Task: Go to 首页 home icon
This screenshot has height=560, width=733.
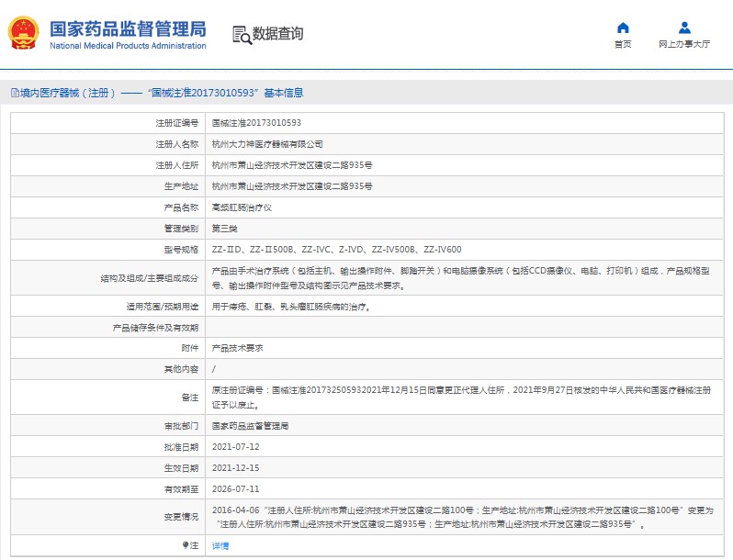Action: [x=623, y=28]
